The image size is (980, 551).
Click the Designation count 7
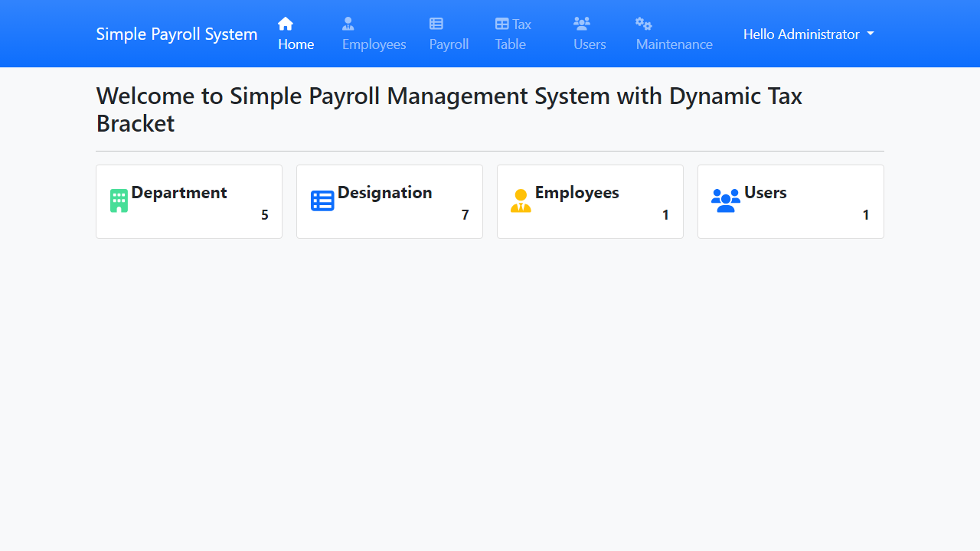point(465,215)
